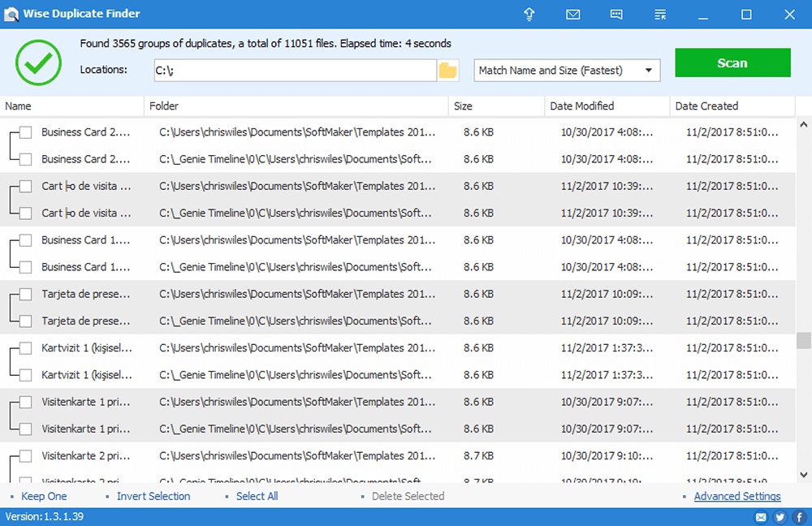This screenshot has height=526, width=812.
Task: Click Invert Selection
Action: click(x=153, y=497)
